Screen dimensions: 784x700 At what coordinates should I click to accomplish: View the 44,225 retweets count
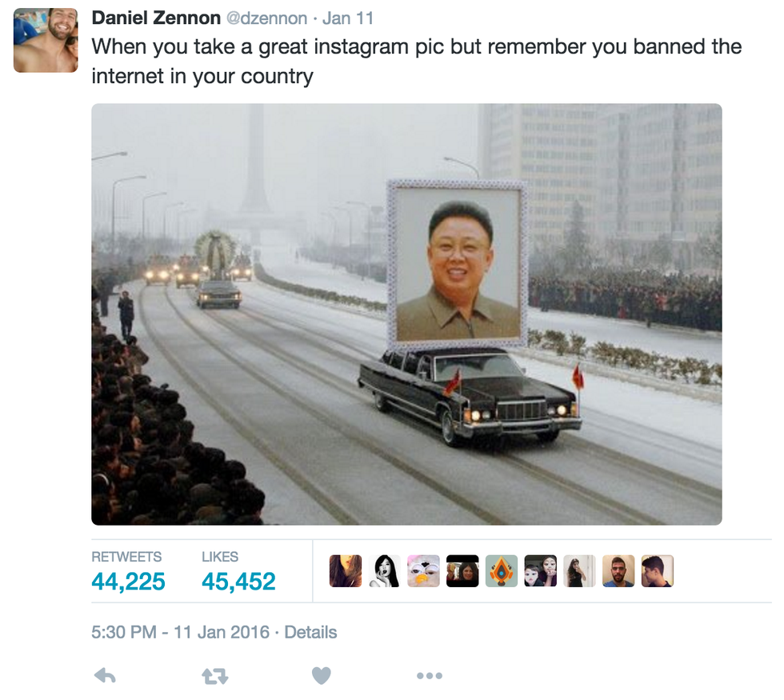click(x=128, y=582)
